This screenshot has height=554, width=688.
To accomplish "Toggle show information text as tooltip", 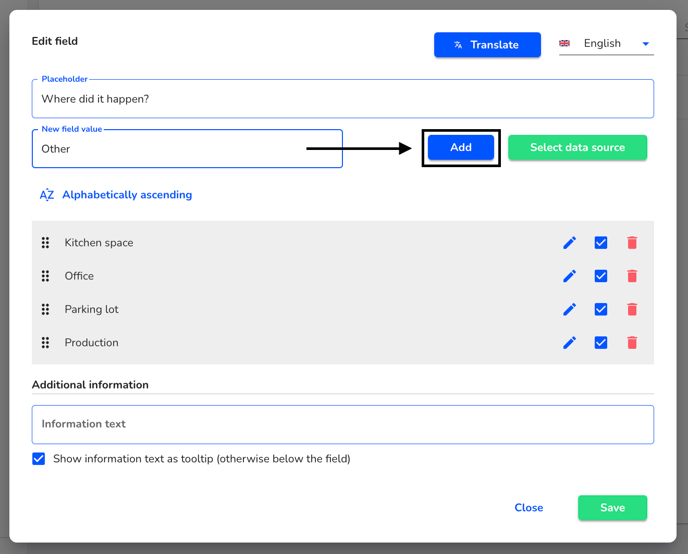I will 39,459.
